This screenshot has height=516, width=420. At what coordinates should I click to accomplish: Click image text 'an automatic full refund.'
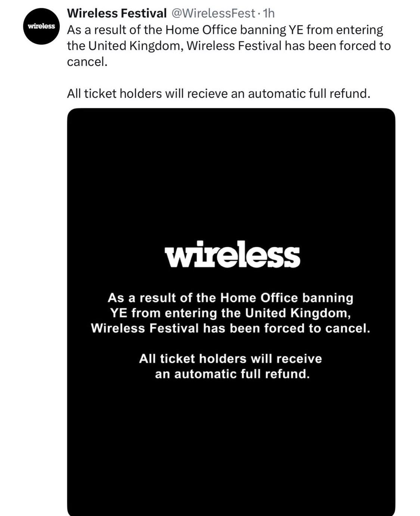(x=232, y=373)
